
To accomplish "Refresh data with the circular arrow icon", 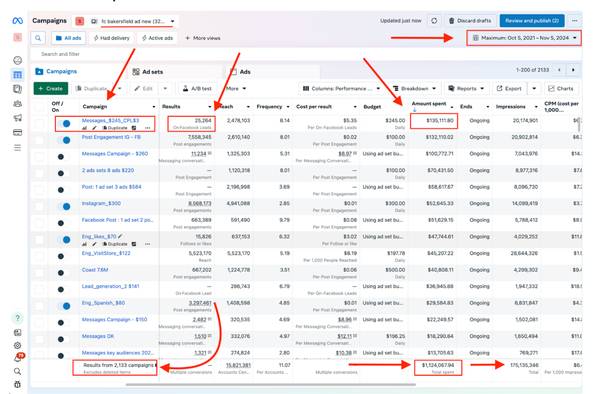I will [x=434, y=21].
